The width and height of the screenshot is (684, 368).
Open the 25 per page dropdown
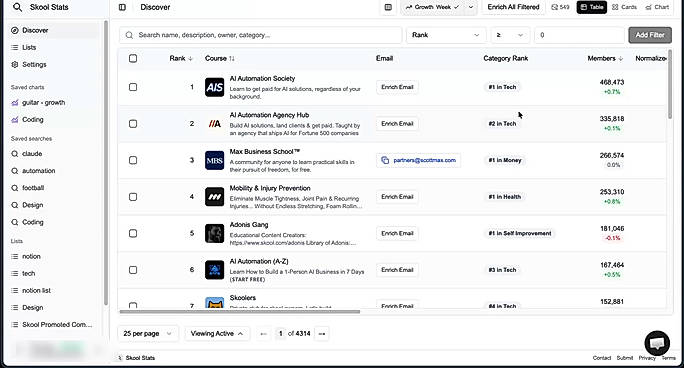[147, 334]
